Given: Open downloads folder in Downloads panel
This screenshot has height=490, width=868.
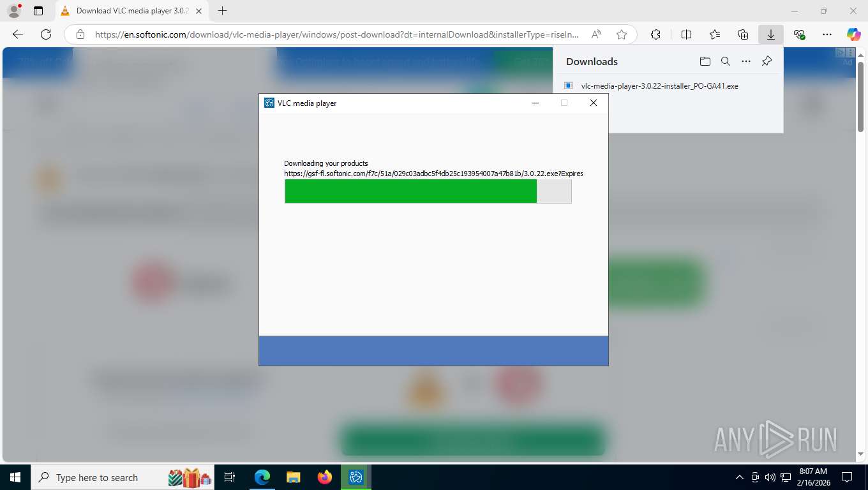Looking at the screenshot, I should 705,61.
